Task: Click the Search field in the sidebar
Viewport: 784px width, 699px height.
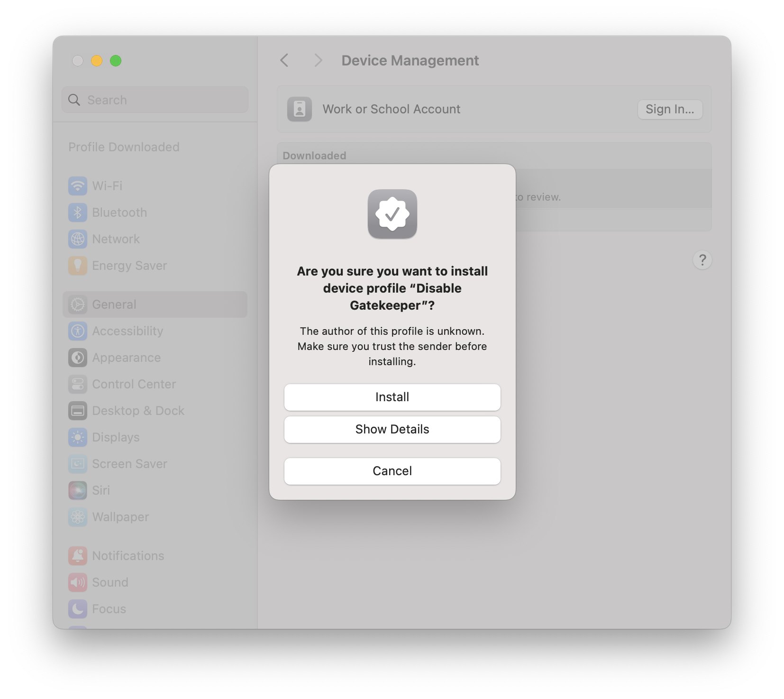Action: click(x=154, y=100)
